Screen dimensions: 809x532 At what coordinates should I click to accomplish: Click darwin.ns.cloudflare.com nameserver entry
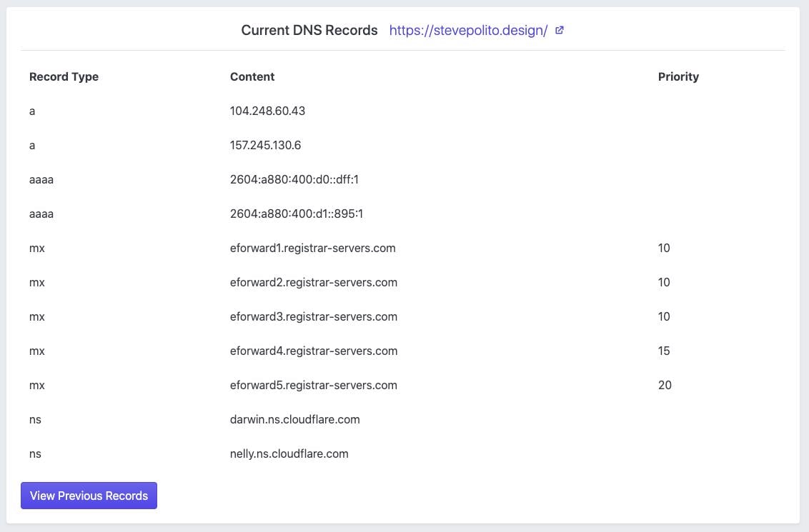click(x=294, y=419)
